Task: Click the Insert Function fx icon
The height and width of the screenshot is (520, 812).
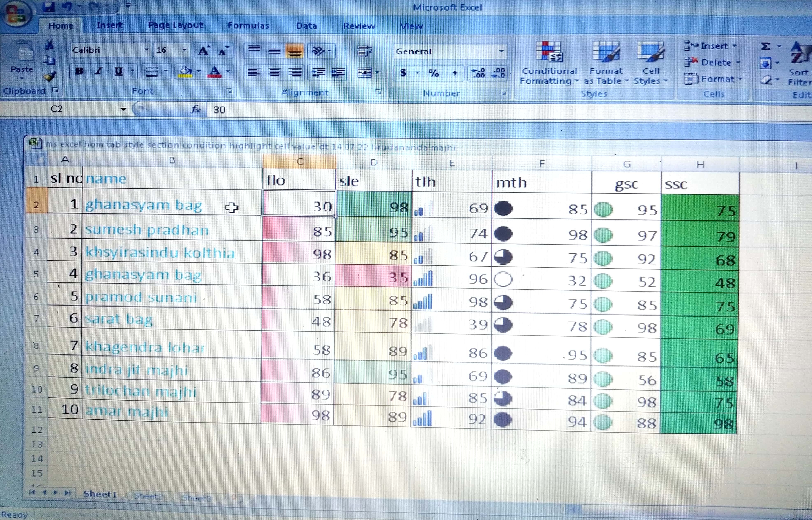Action: [195, 109]
